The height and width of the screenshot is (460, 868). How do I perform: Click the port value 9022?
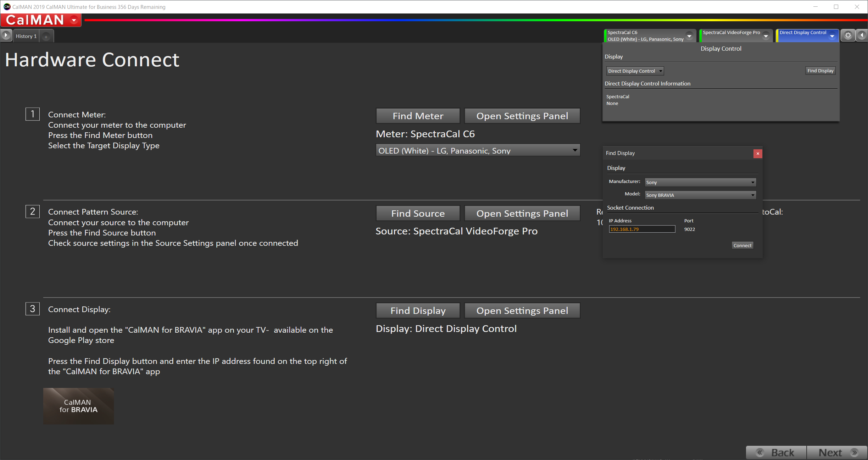click(689, 229)
